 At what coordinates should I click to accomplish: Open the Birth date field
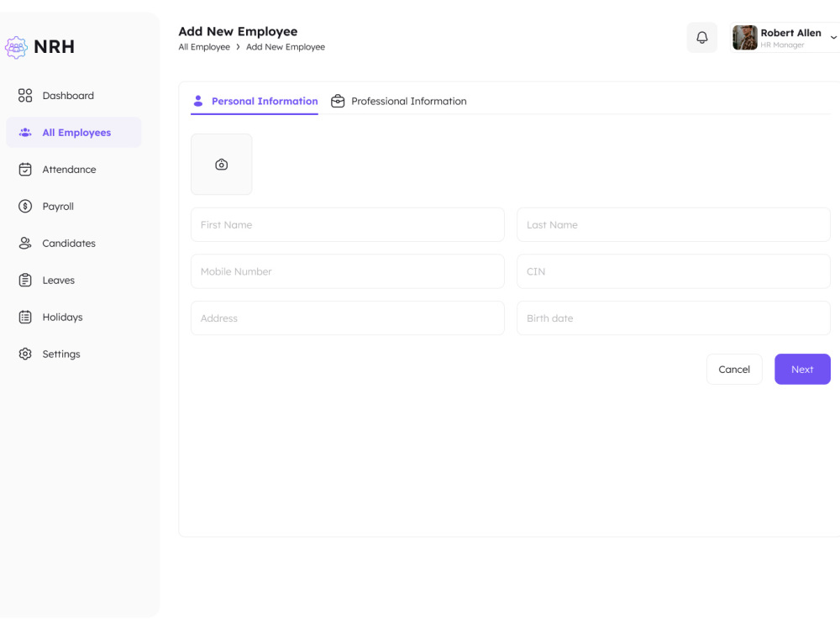[x=674, y=318]
